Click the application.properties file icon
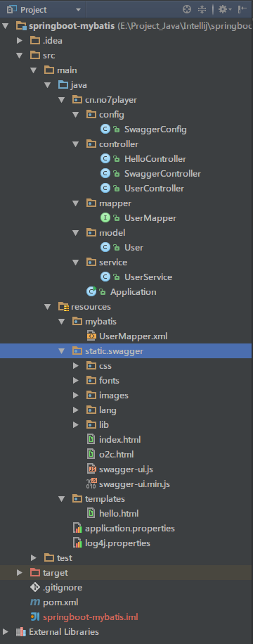Screen dimensions: 253x644 (x=77, y=528)
